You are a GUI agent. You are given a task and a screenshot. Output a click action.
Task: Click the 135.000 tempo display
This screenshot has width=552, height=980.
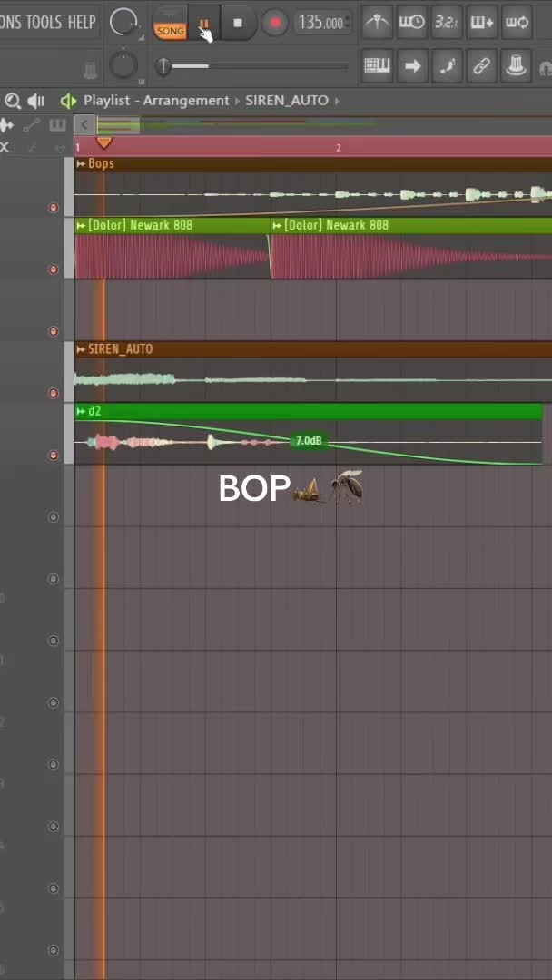pyautogui.click(x=320, y=24)
